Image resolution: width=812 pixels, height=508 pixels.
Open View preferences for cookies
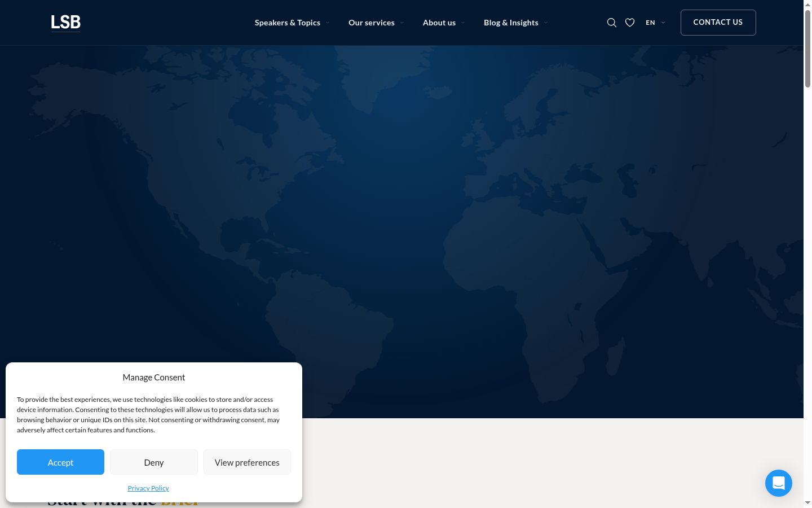[x=247, y=462]
